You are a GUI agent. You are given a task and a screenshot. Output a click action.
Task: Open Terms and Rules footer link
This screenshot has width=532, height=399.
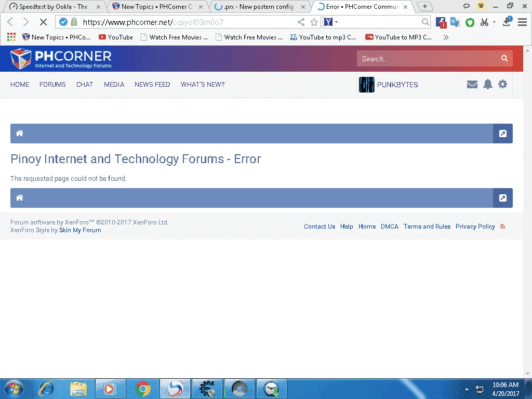tap(427, 227)
